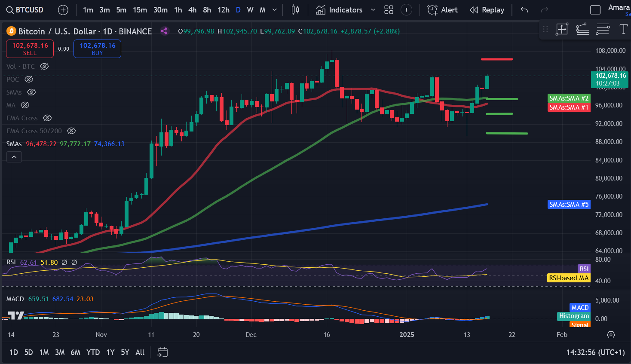
Task: Click the Bitcoin symbol logo
Action: tap(11, 31)
